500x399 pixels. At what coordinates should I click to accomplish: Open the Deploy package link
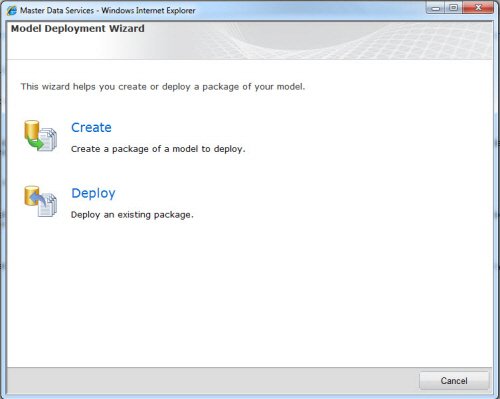click(x=93, y=193)
